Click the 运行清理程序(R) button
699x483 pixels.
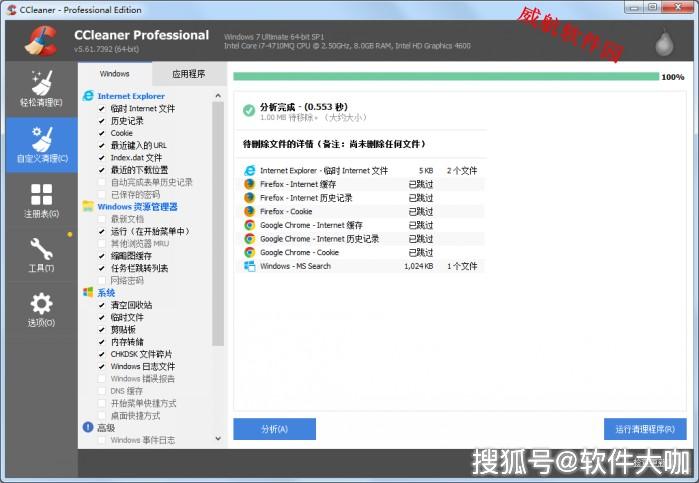645,429
